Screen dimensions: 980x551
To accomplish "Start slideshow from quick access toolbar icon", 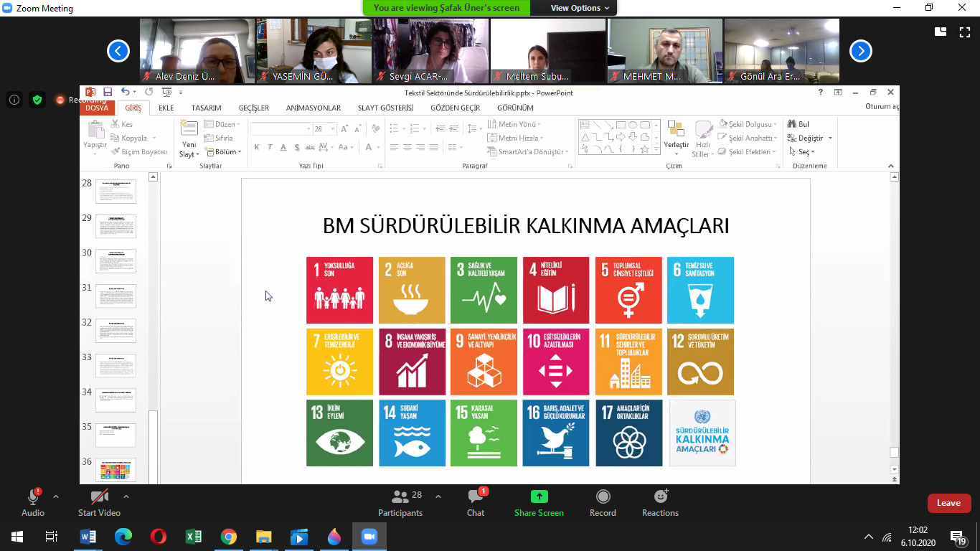I will (167, 92).
